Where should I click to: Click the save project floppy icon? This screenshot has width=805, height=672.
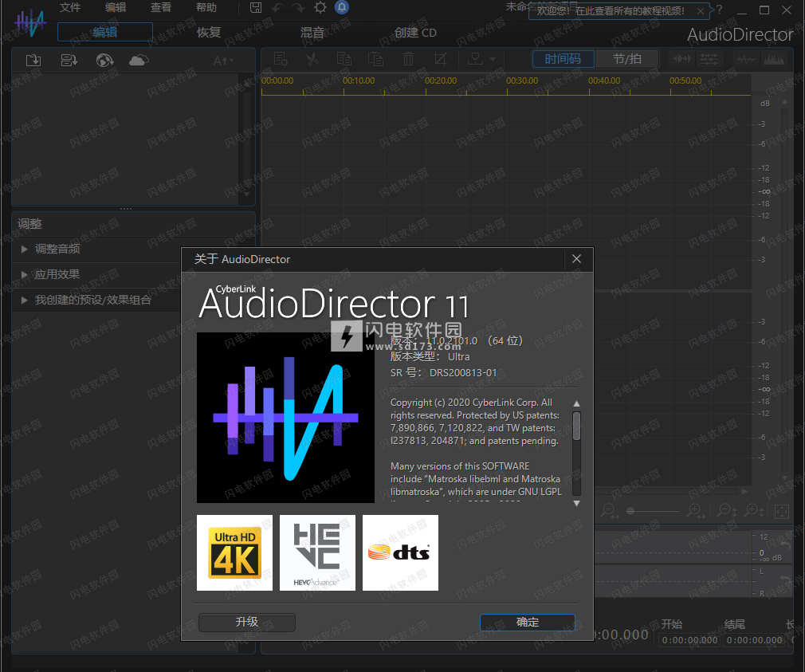pos(256,8)
